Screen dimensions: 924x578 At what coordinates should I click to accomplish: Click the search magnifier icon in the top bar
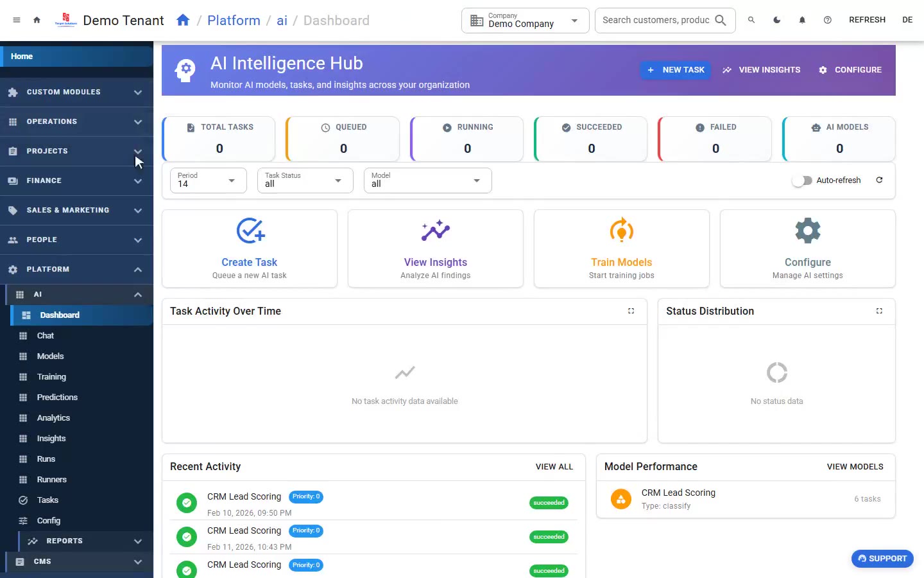click(751, 20)
